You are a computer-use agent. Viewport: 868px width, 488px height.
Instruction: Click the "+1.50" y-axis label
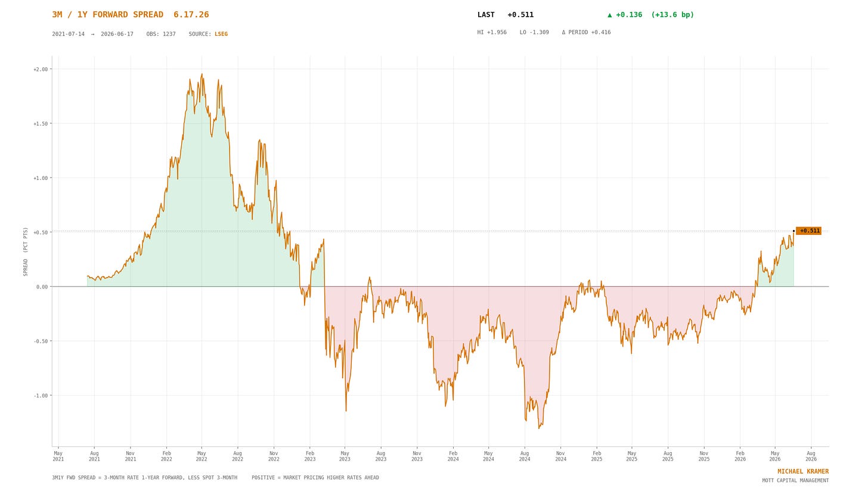click(x=41, y=123)
